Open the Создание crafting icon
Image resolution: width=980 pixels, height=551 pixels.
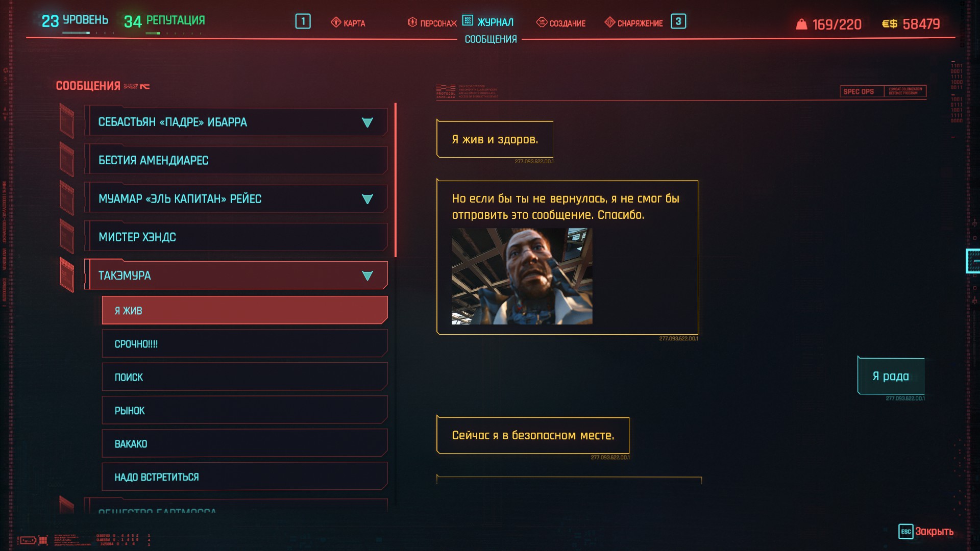[x=542, y=22]
